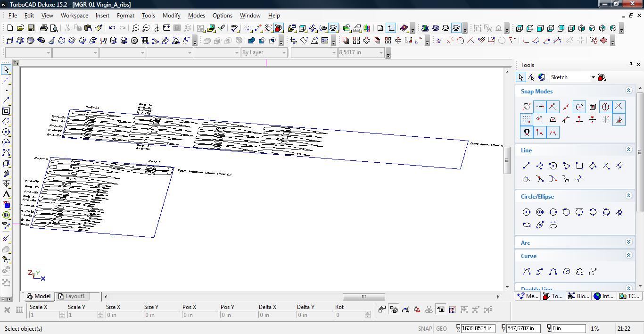Click the Save file icon
Screen dimensions: 644x334
[x=31, y=28]
